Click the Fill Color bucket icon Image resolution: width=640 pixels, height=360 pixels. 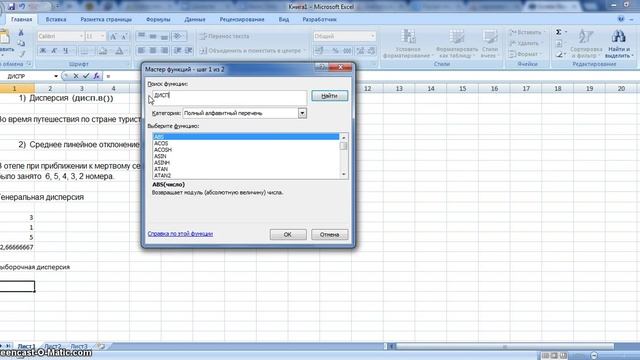(103, 51)
